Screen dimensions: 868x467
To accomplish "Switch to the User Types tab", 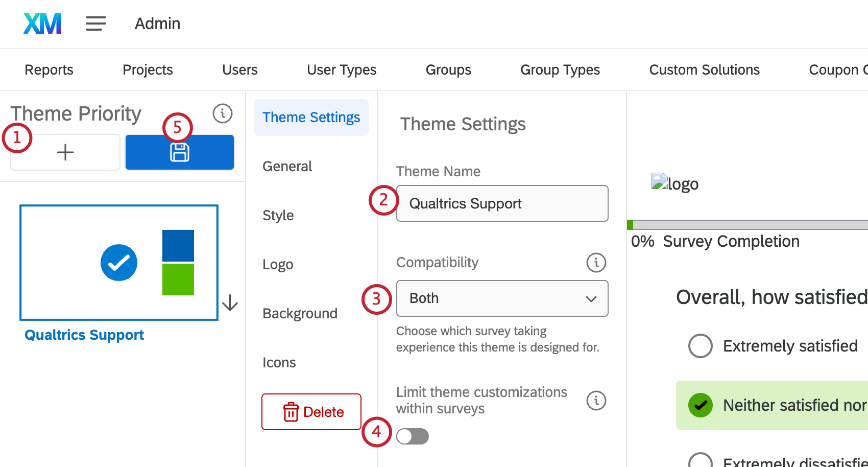I will click(342, 69).
